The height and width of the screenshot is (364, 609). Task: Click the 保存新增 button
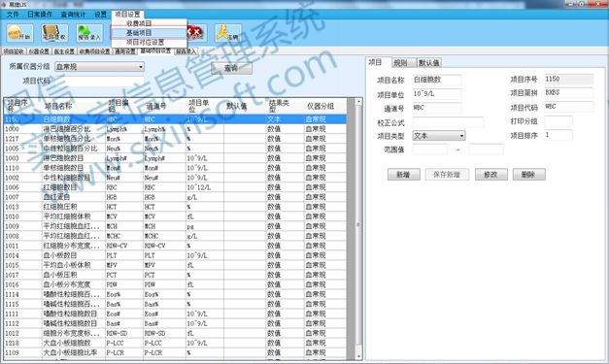coord(447,175)
